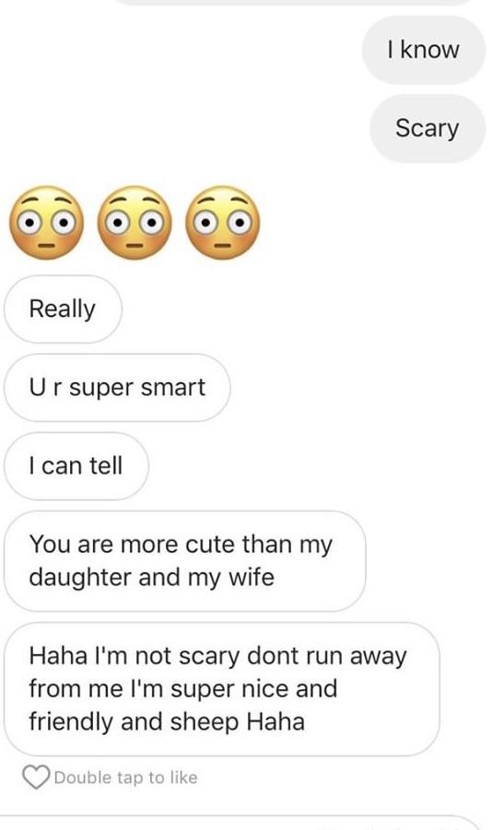Tap the 'Haha I'm not scary' message bubble
504x830 pixels.
(222, 689)
